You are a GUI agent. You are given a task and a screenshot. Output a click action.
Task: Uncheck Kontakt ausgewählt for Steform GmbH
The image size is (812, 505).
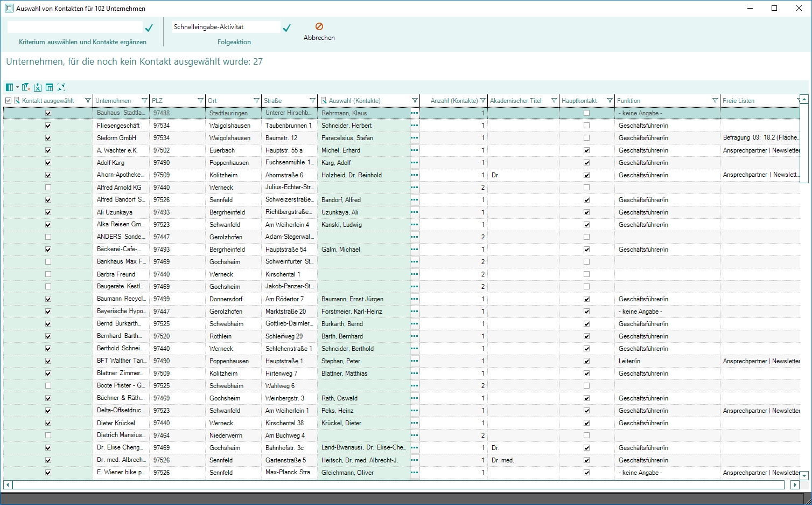click(48, 138)
